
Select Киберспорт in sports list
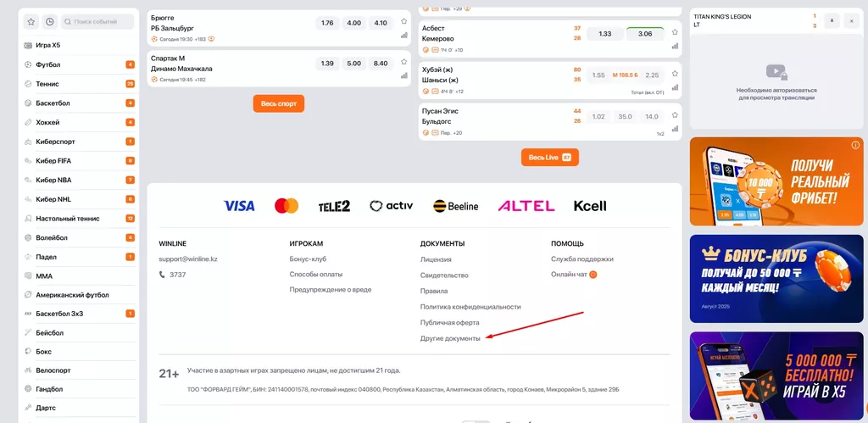click(79, 142)
